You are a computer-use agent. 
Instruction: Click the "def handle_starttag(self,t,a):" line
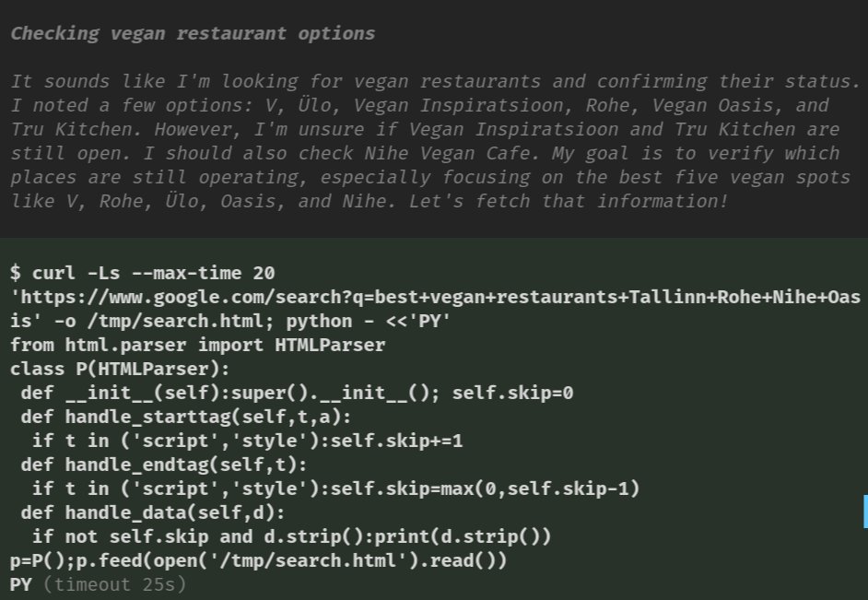(x=186, y=417)
